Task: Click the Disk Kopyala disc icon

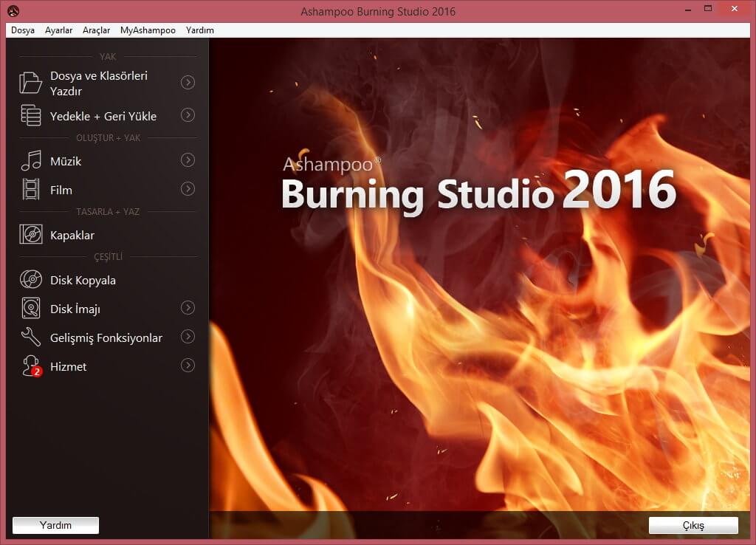Action: pos(31,280)
